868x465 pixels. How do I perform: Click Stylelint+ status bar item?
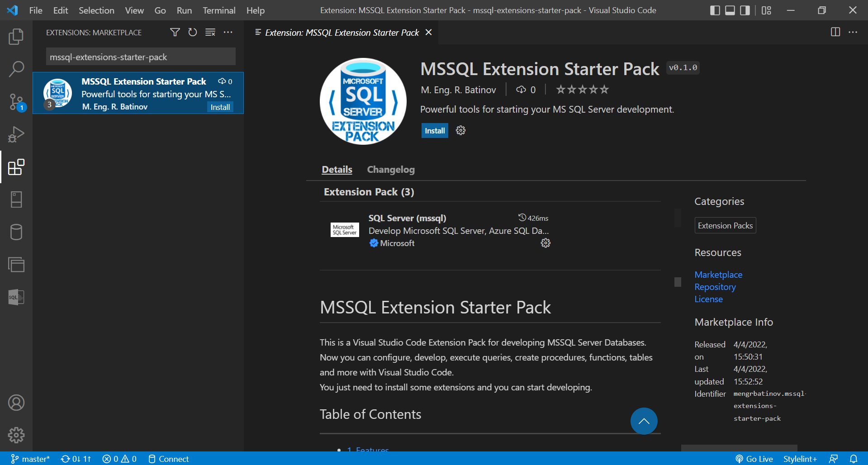pos(800,459)
